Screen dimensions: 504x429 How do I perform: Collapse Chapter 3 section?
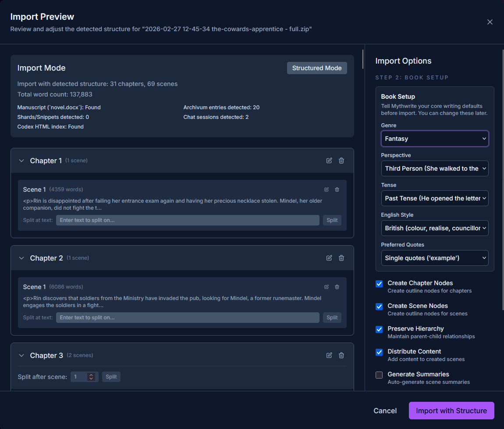21,355
